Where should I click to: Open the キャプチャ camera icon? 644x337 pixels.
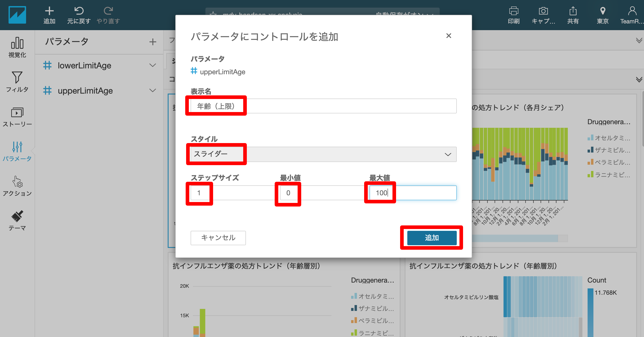(x=543, y=11)
